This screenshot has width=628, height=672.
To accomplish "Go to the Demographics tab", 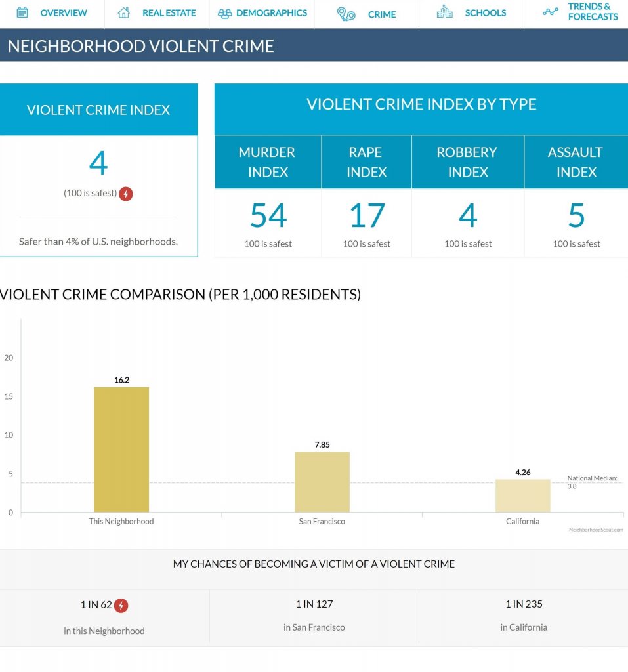I will (x=271, y=13).
